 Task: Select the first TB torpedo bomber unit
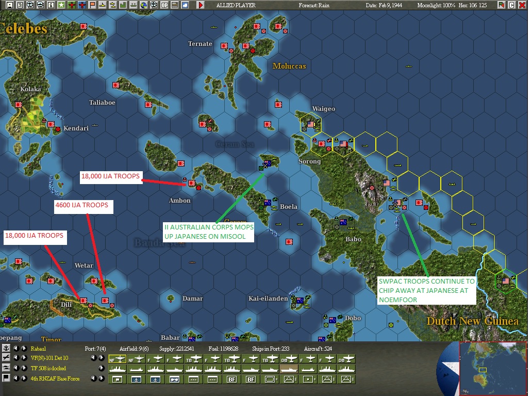[194, 359]
